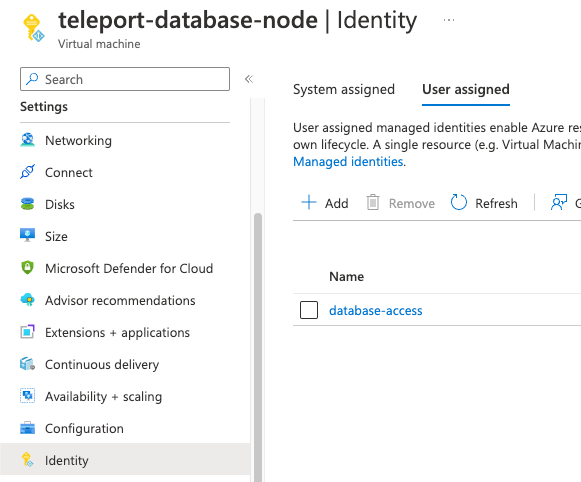Click the Advisor recommendations cloud icon

pos(27,300)
